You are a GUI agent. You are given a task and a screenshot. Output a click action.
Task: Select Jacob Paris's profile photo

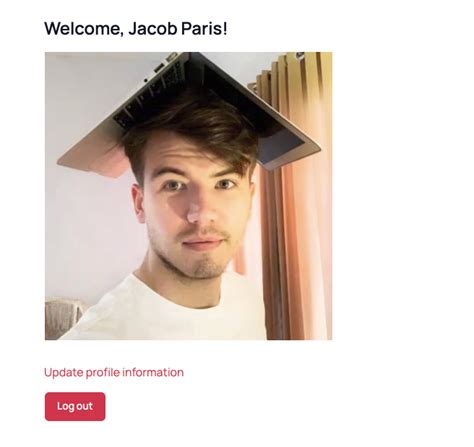(188, 196)
